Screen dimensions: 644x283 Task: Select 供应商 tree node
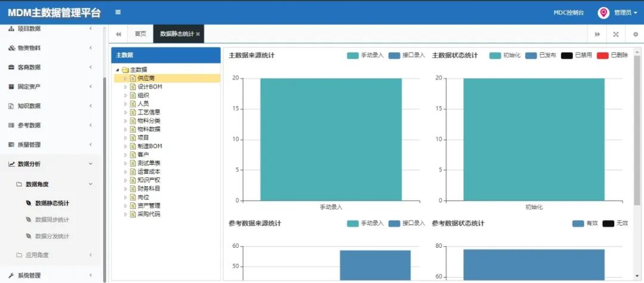[146, 78]
